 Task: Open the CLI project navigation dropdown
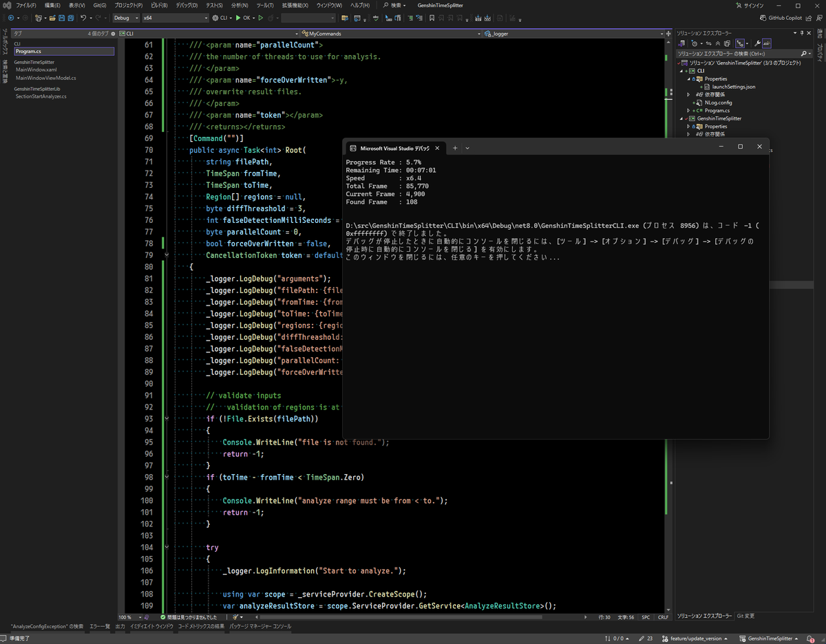[210, 33]
